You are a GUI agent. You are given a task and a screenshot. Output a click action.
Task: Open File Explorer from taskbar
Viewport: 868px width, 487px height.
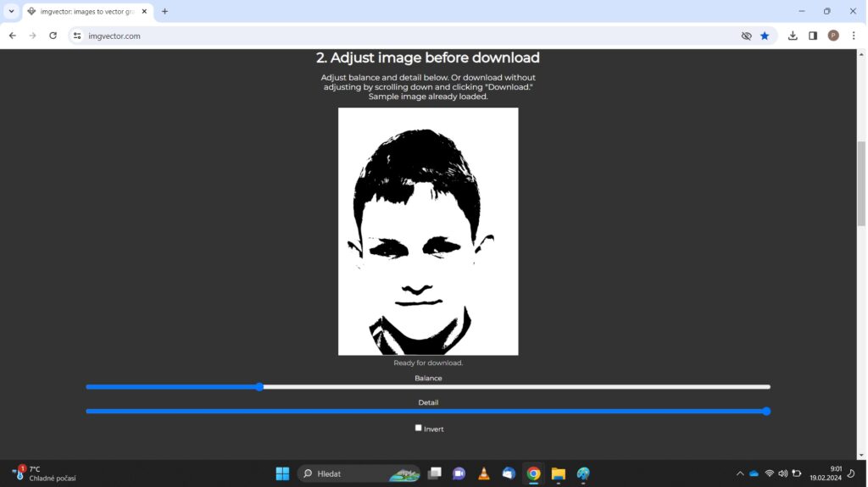(x=558, y=473)
